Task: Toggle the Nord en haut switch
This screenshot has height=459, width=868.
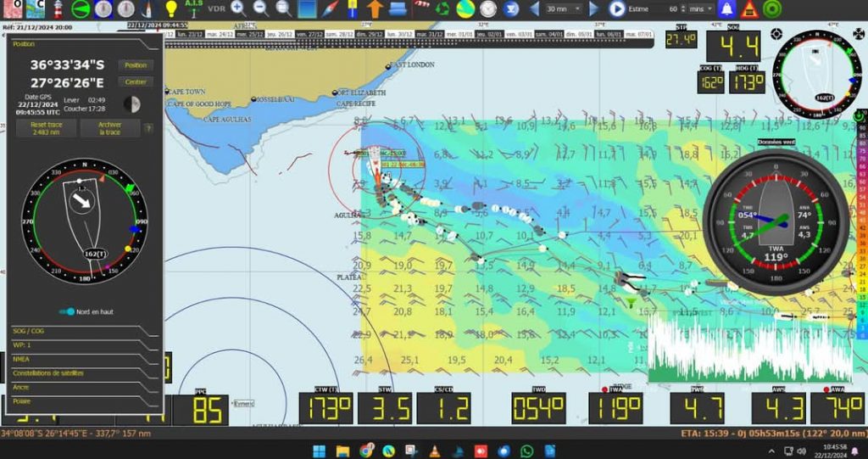Action: [67, 311]
